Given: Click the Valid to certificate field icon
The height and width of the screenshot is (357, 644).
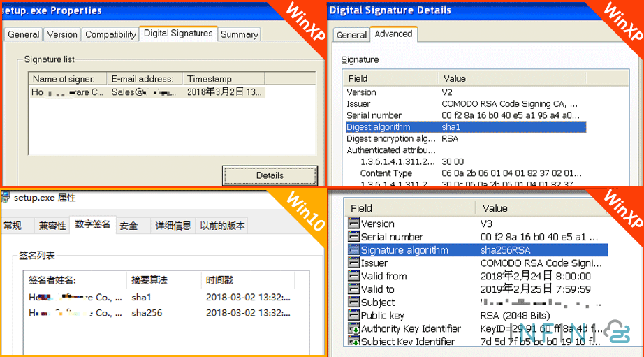Looking at the screenshot, I should 354,289.
